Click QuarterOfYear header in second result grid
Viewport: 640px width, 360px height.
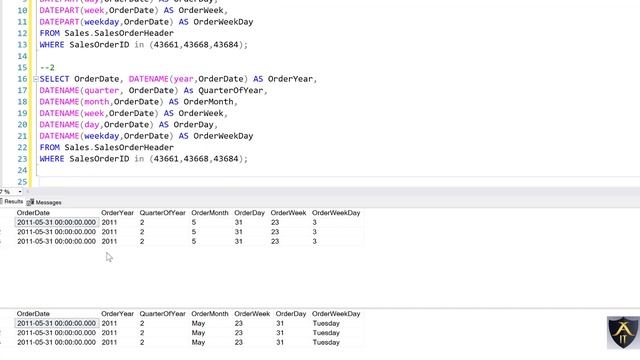pyautogui.click(x=162, y=314)
